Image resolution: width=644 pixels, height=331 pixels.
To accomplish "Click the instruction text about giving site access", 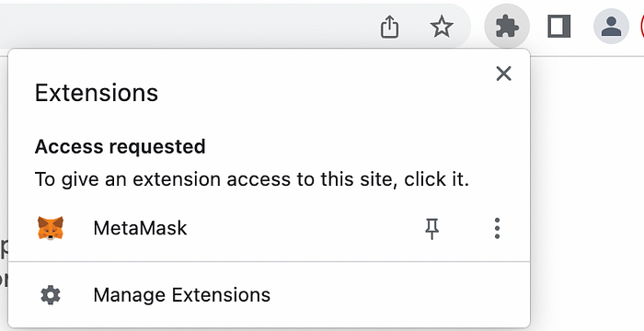I will click(252, 179).
